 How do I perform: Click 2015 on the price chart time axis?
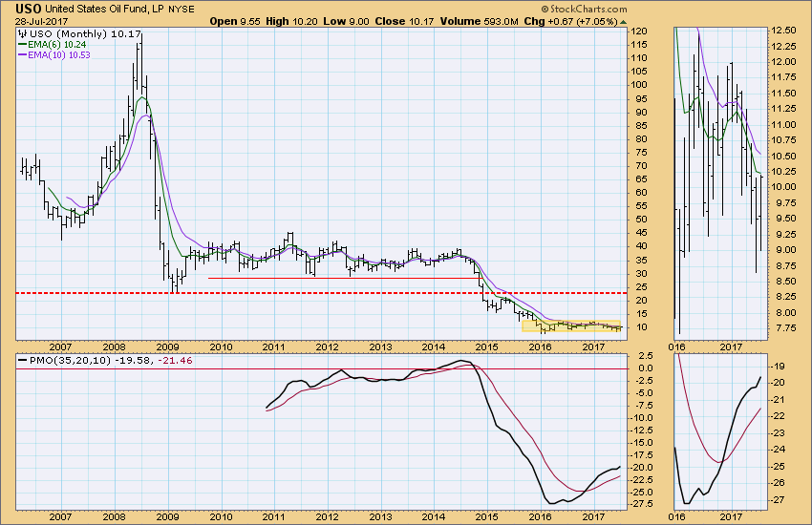pyautogui.click(x=486, y=347)
